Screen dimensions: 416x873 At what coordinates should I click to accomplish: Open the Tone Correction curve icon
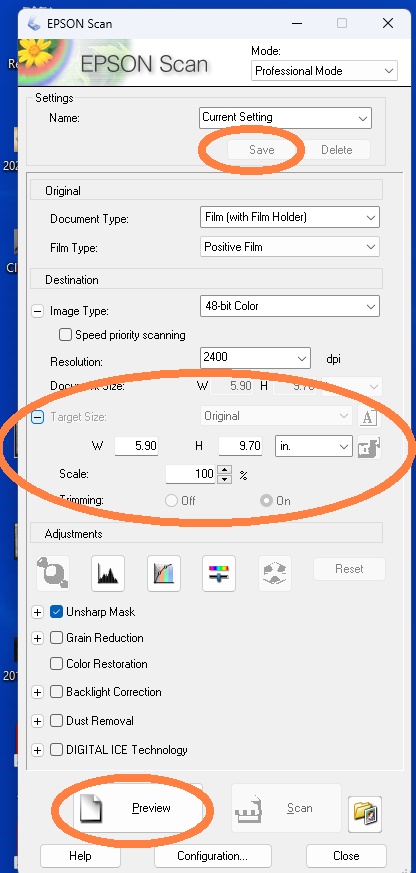164,573
